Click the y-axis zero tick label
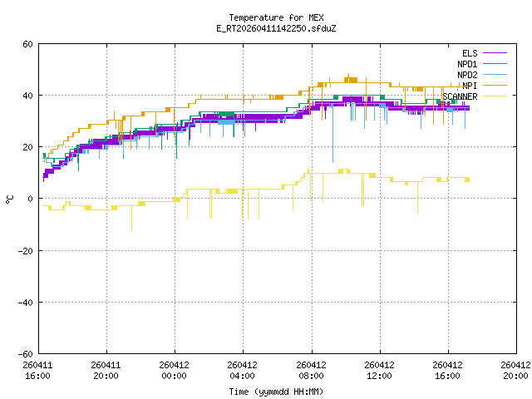This screenshot has height=399, width=532. [31, 199]
